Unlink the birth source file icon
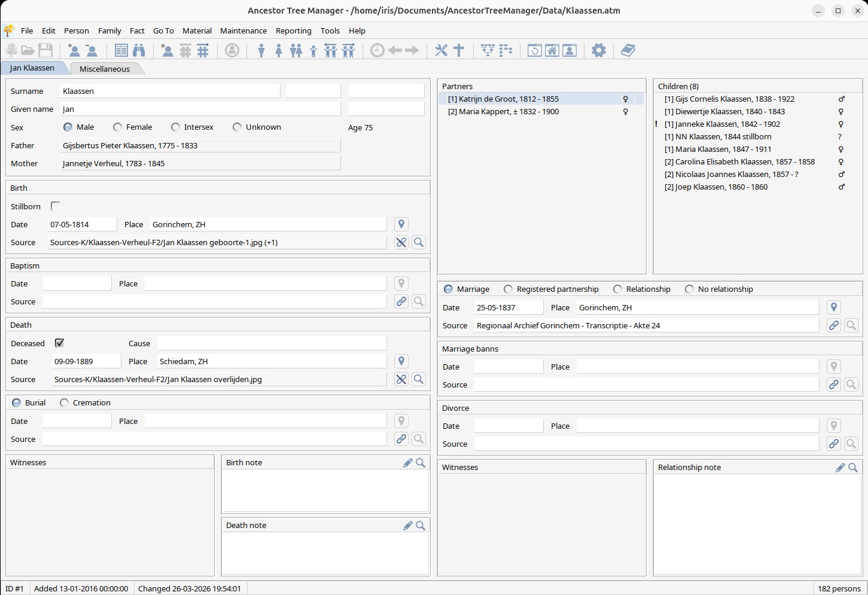 (x=401, y=242)
